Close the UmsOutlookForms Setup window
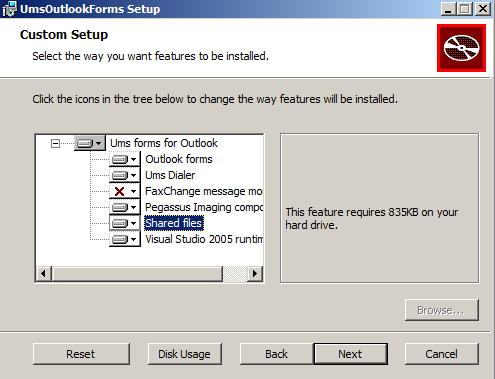 (483, 9)
